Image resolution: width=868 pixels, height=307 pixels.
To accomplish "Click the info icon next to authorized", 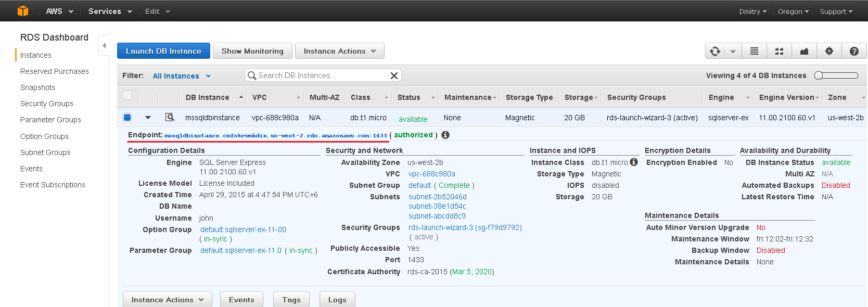I will click(445, 135).
